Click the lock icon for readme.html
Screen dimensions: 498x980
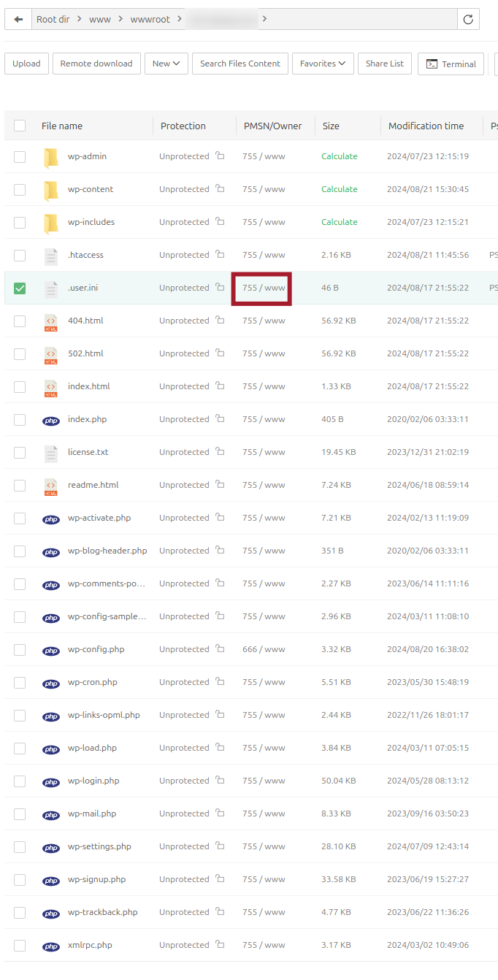220,485
